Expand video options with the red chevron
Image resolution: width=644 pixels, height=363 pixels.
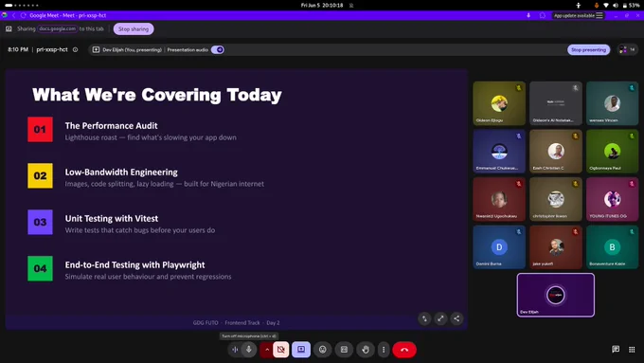(x=267, y=350)
